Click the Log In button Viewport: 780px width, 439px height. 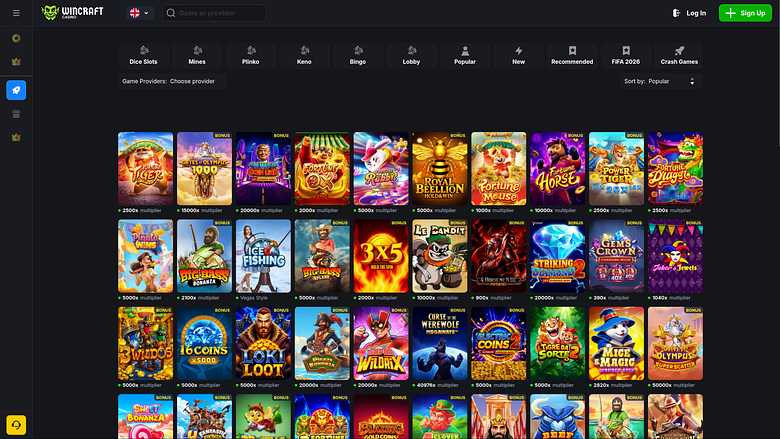[689, 13]
